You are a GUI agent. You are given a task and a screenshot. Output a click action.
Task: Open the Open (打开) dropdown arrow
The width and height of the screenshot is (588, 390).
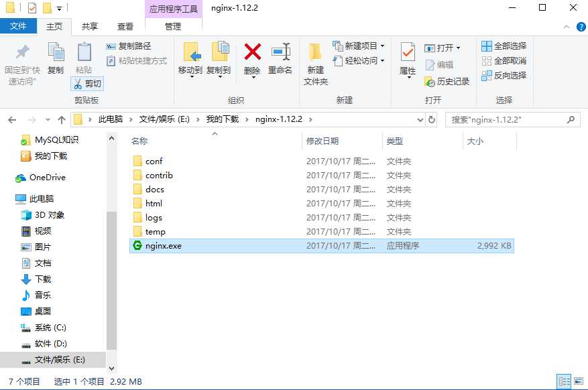(x=458, y=48)
